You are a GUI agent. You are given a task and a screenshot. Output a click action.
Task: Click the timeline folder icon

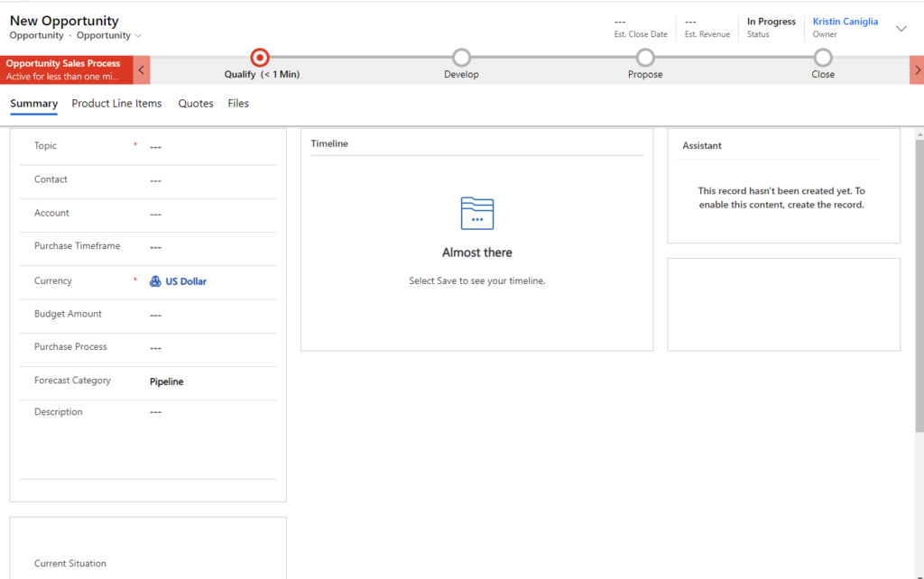tap(477, 213)
